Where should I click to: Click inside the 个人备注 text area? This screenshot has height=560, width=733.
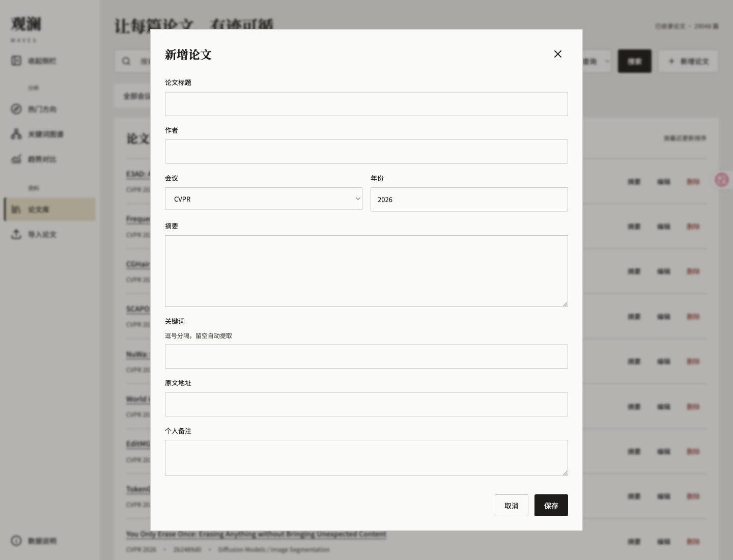[366, 458]
